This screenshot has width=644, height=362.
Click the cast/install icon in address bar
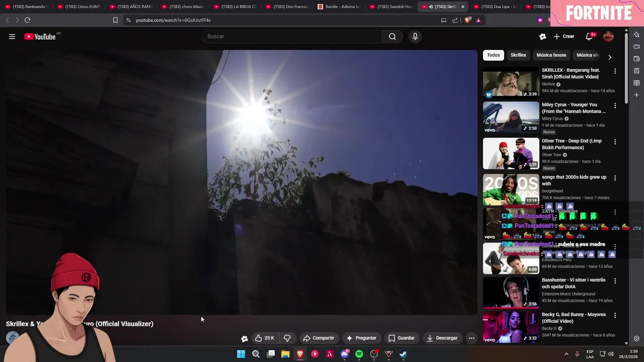[x=444, y=20]
